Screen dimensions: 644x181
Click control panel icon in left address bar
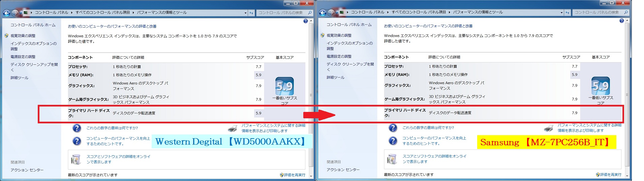[x=26, y=12]
